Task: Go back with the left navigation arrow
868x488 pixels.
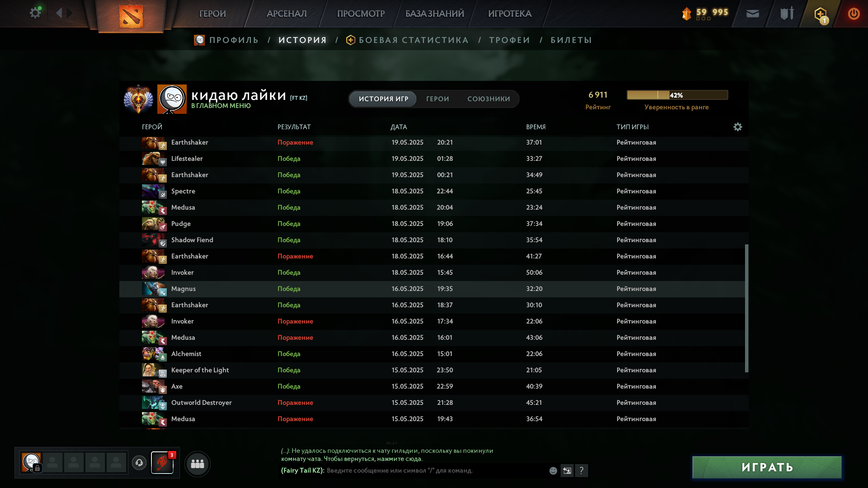Action: pyautogui.click(x=59, y=13)
